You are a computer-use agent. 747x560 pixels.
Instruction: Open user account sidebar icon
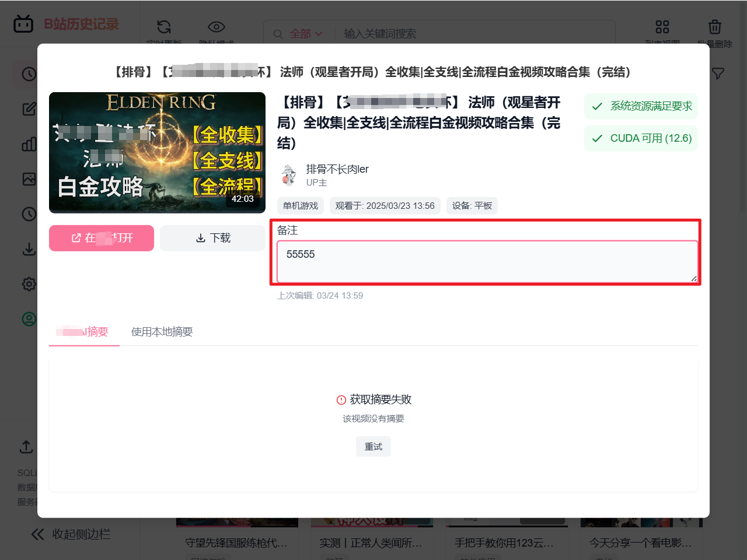(x=29, y=319)
